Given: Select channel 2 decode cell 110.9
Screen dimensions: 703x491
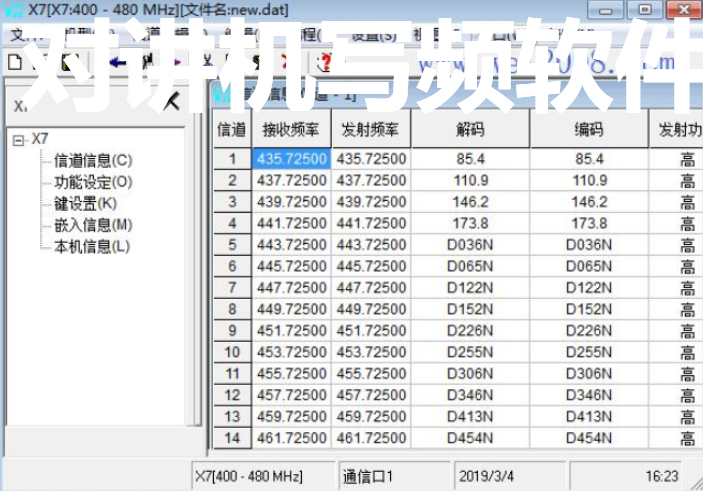Looking at the screenshot, I should click(x=470, y=180).
